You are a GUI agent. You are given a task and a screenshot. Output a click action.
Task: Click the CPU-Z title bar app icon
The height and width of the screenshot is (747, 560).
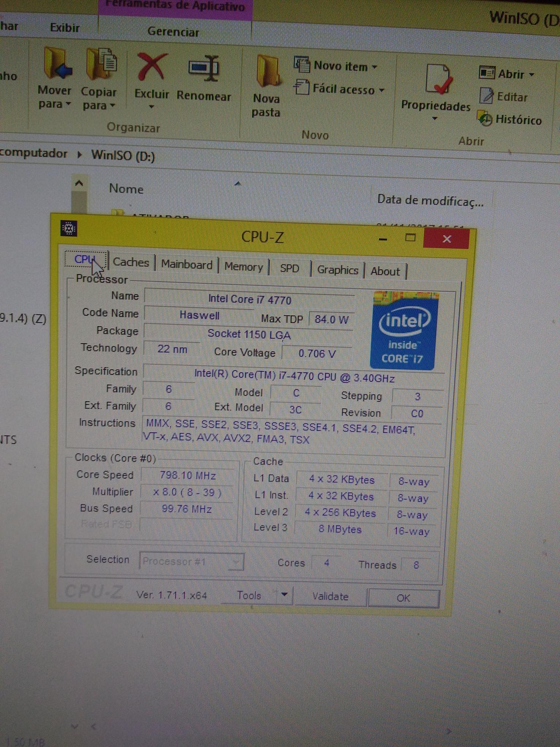tap(69, 229)
